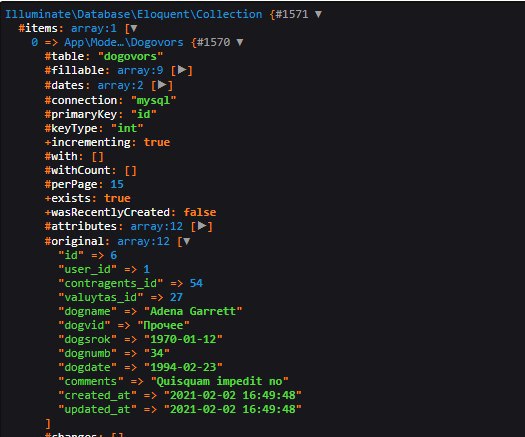
Task: Select the dogsrok value "1970-01-12"
Action: 183,339
